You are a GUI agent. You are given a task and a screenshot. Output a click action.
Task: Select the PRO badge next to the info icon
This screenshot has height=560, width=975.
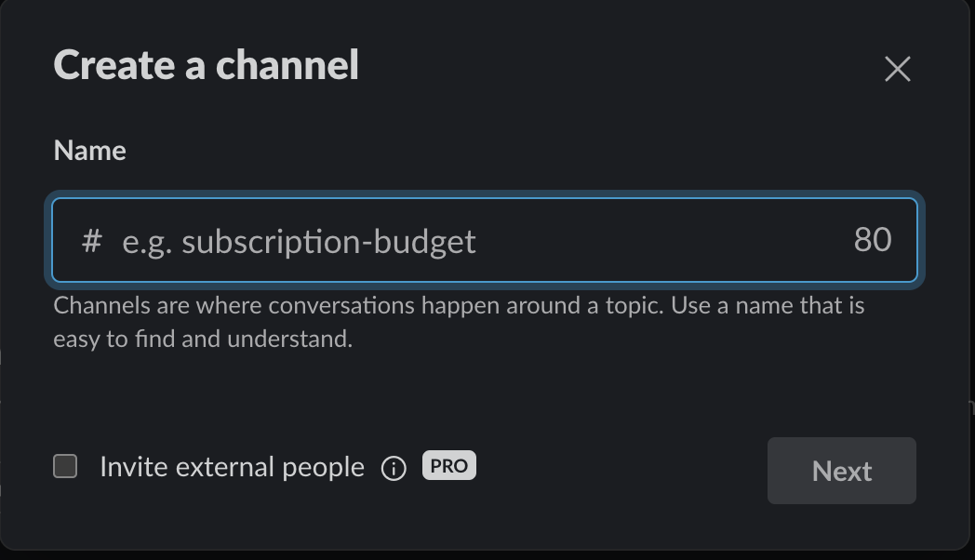[x=448, y=465]
